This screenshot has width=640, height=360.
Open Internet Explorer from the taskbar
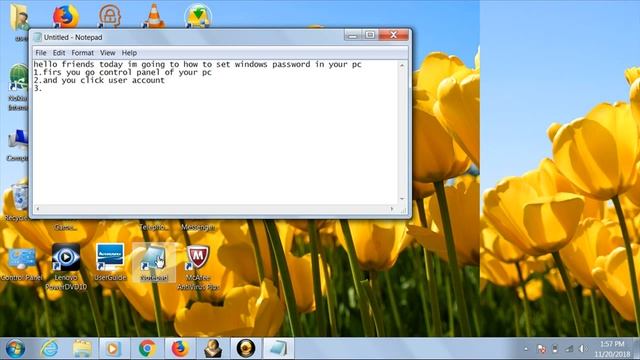click(x=49, y=349)
